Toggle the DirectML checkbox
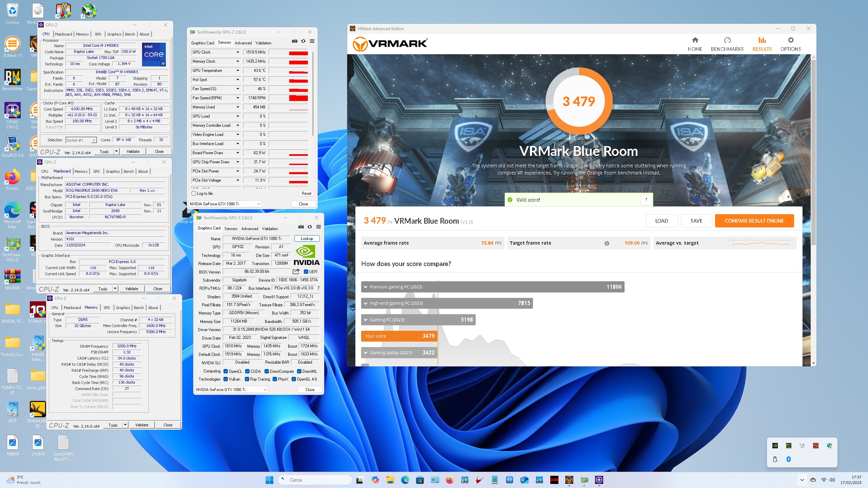The width and height of the screenshot is (868, 488). 299,371
